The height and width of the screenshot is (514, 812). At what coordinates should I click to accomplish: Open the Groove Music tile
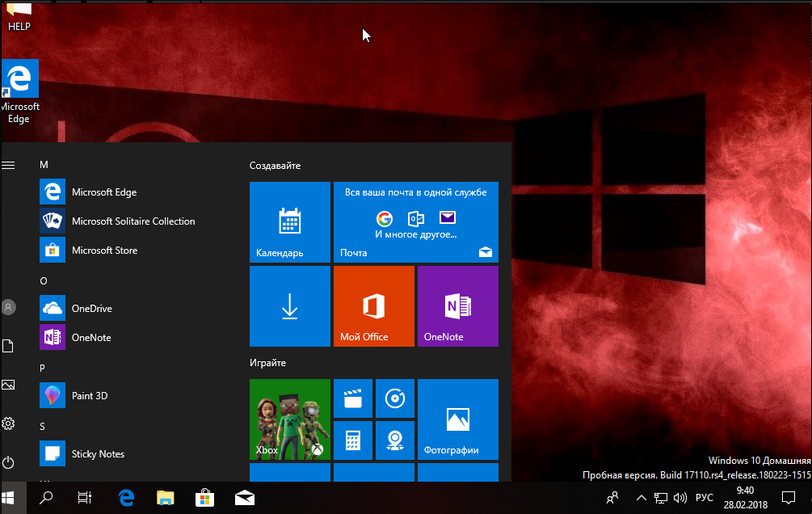coord(394,398)
